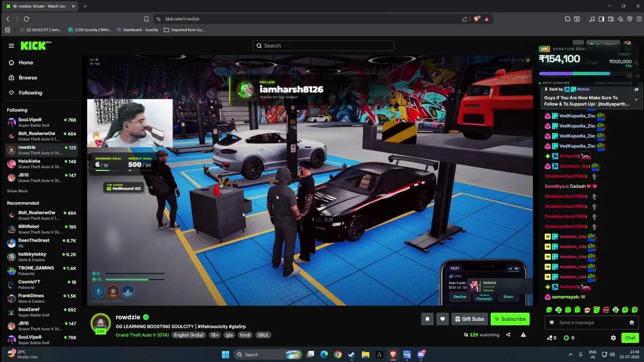The height and width of the screenshot is (362, 644).
Task: Open rowdzie streamer avatar
Action: coord(101,324)
